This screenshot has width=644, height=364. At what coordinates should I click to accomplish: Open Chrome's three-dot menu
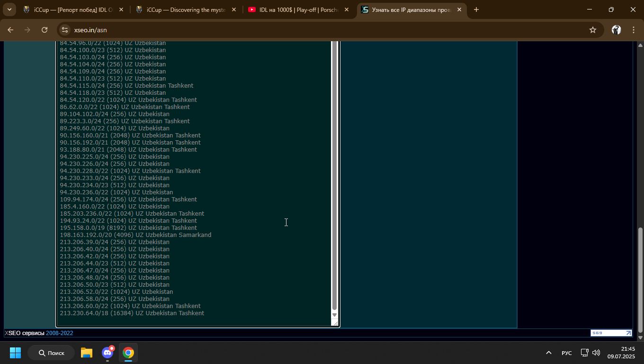point(634,30)
